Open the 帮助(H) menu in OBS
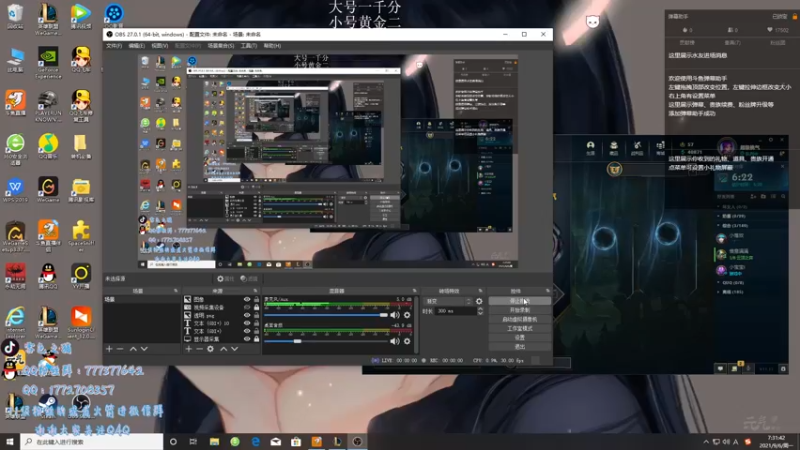800x450 pixels. 272,46
